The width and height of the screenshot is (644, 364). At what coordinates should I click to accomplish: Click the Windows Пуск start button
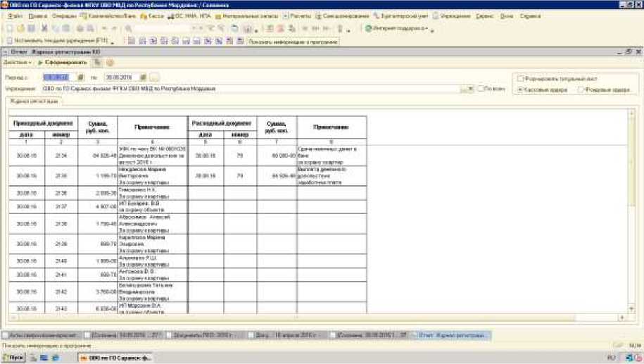coord(13,358)
